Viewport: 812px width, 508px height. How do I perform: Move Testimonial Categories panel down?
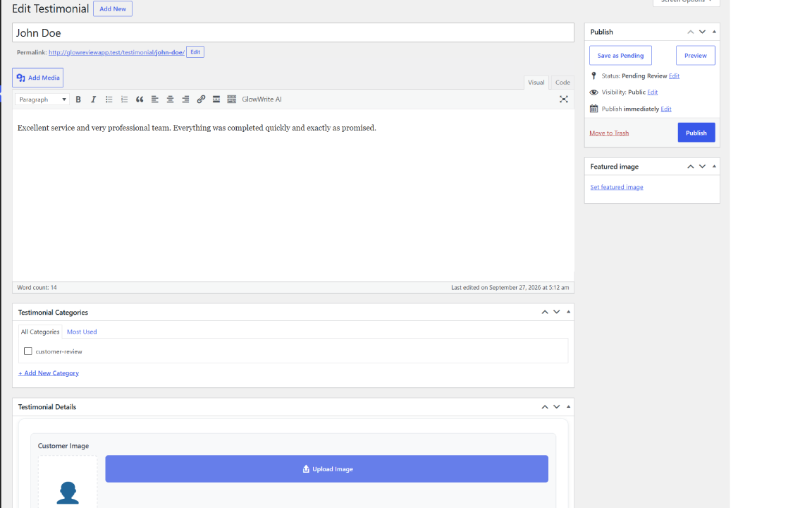557,312
